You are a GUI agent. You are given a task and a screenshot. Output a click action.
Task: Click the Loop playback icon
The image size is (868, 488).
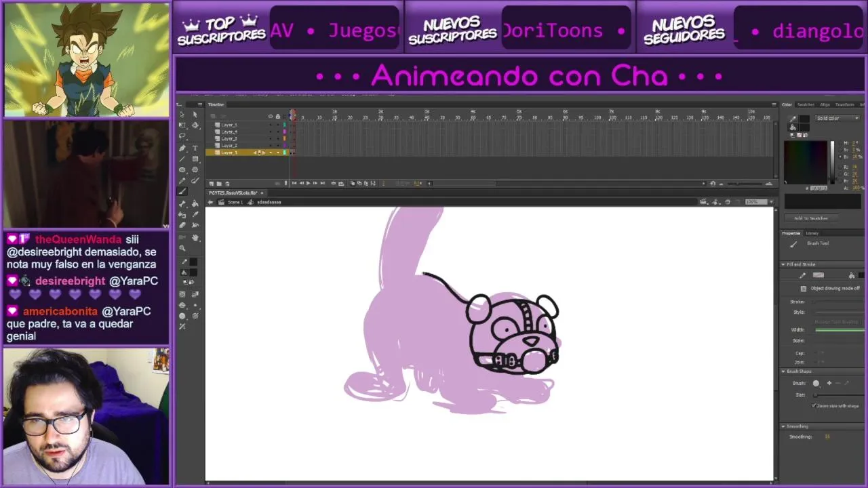[x=341, y=183]
